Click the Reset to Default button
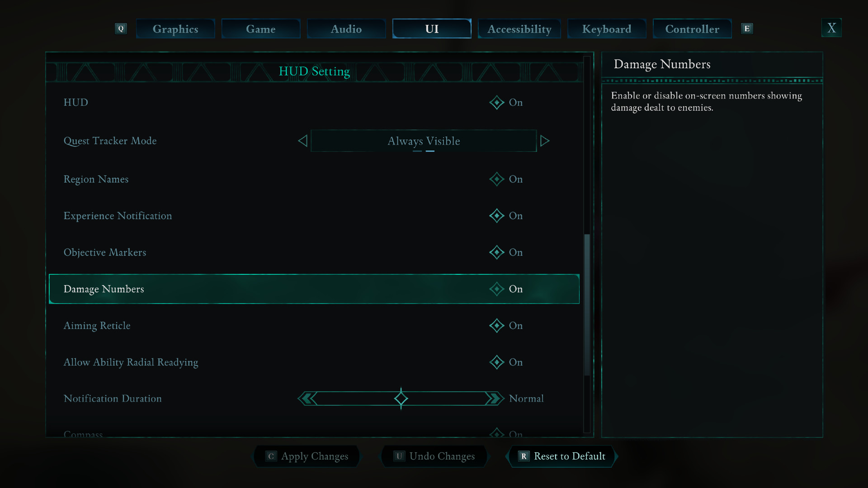Screen dimensions: 868x488 pyautogui.click(x=562, y=456)
